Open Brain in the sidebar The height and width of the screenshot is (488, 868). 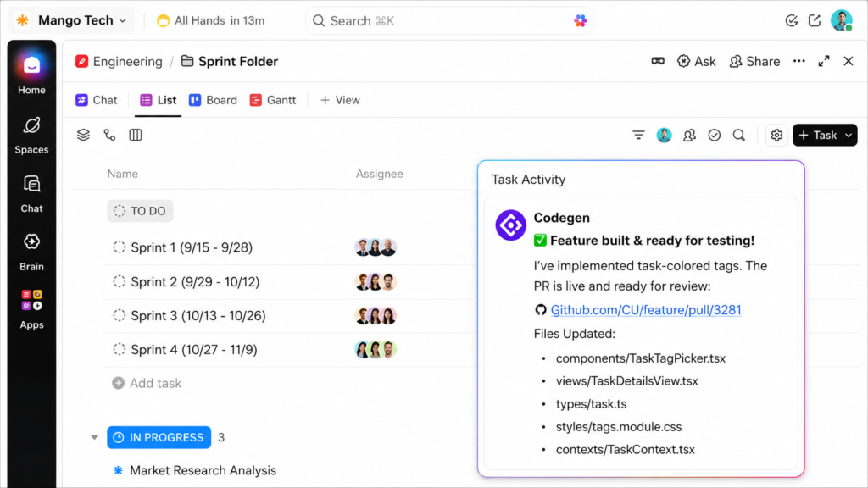tap(31, 252)
